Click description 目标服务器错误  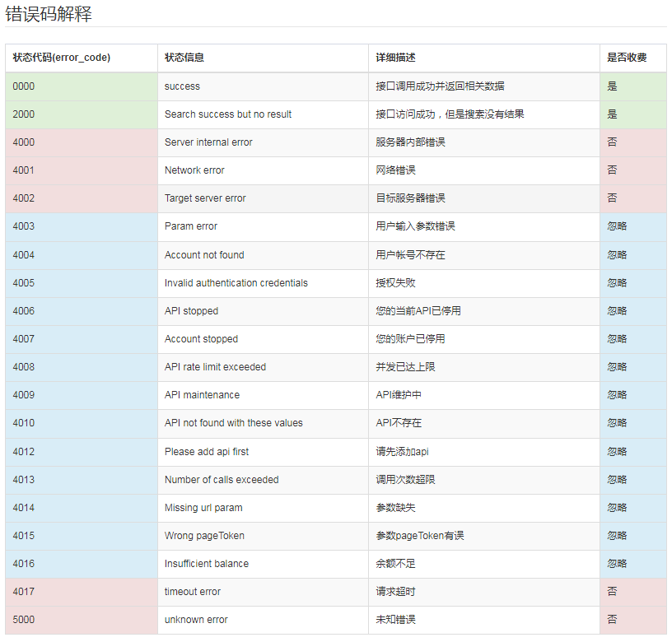pos(410,198)
